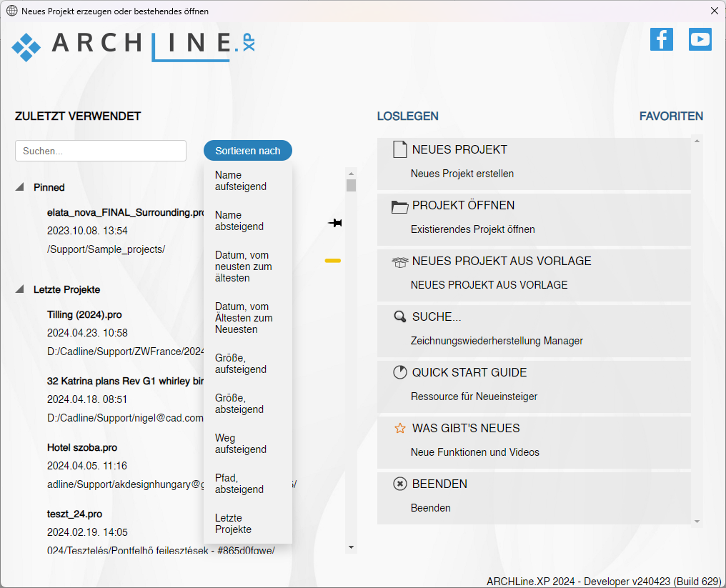Click the Quick Start Guide icon
This screenshot has width=726, height=588.
(x=399, y=373)
